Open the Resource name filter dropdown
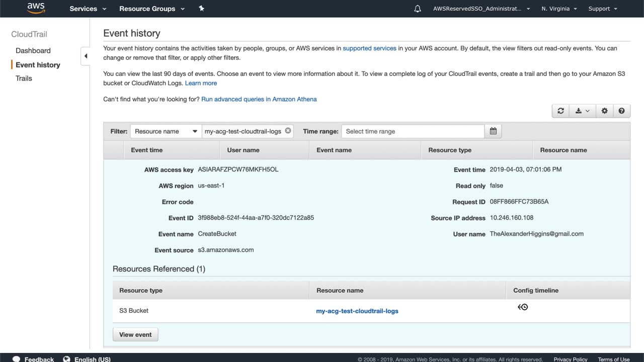 pos(166,131)
